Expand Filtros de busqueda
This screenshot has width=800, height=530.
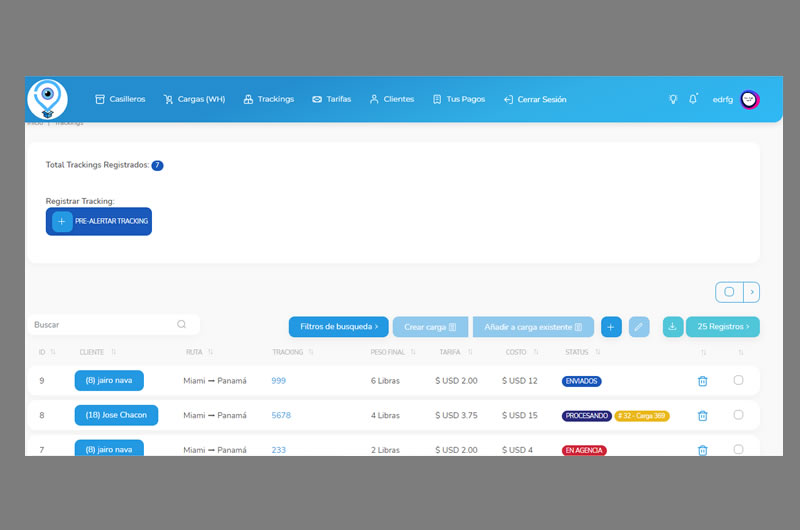coord(338,327)
